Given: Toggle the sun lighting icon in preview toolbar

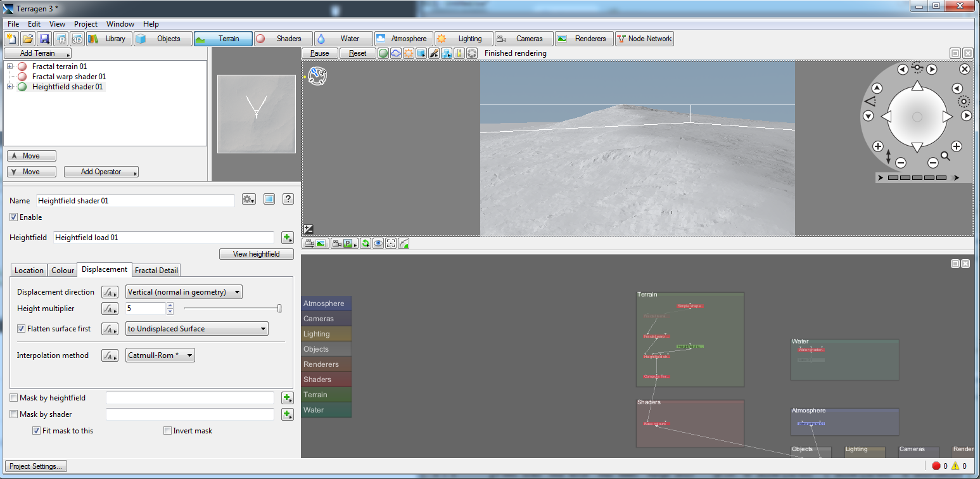Looking at the screenshot, I should (409, 53).
